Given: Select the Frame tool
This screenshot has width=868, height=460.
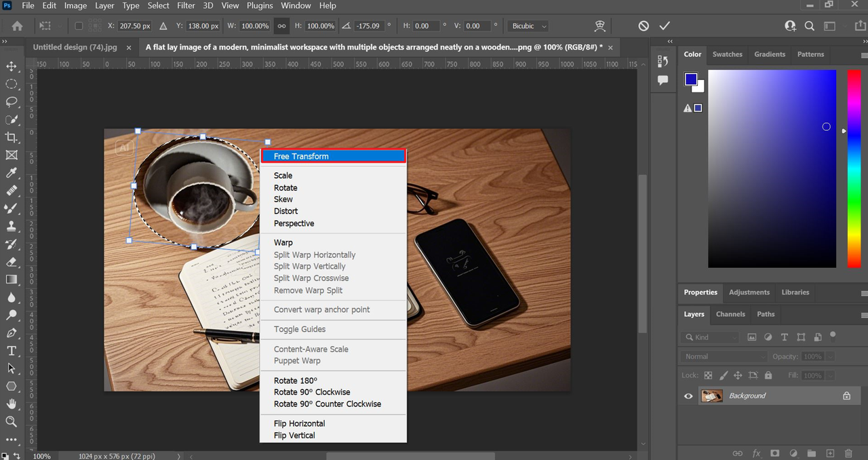Looking at the screenshot, I should coord(12,155).
